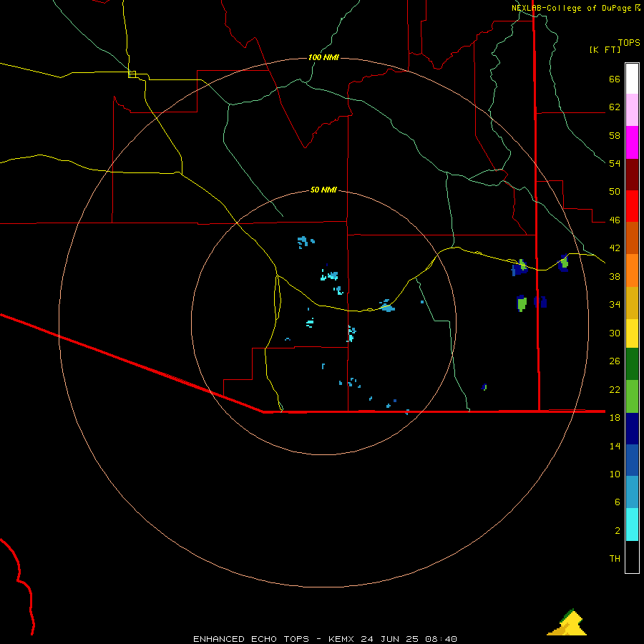Viewport: 644px width, 644px height.
Task: Click the 38 scale label
Action: [x=615, y=277]
